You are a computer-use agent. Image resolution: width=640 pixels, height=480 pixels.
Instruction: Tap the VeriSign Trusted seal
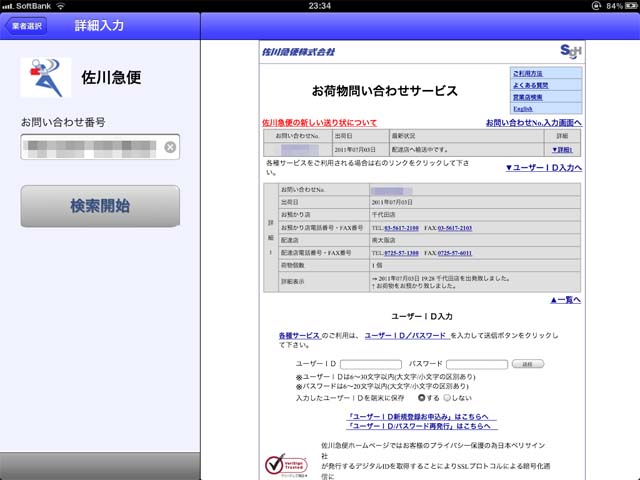tap(286, 465)
